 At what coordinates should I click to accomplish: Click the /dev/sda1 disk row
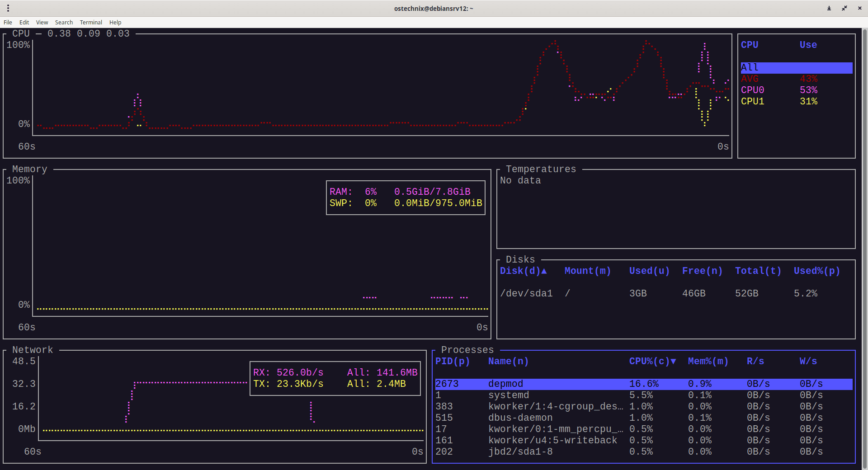coord(526,293)
